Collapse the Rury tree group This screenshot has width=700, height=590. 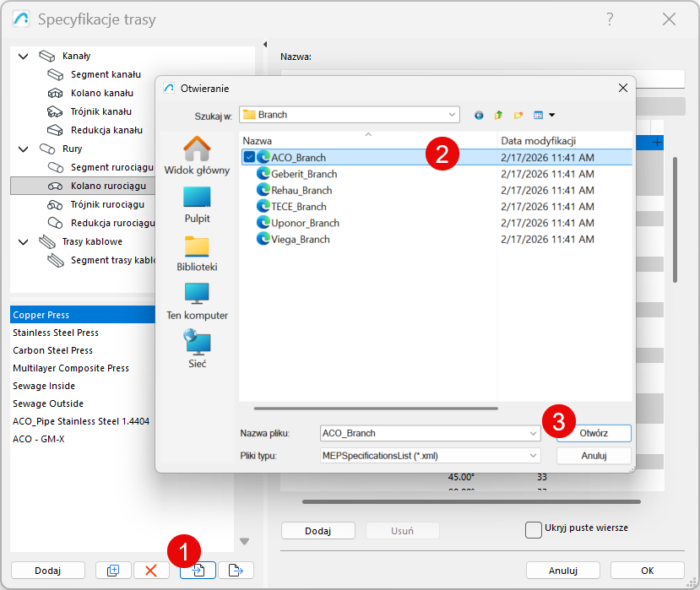click(23, 149)
